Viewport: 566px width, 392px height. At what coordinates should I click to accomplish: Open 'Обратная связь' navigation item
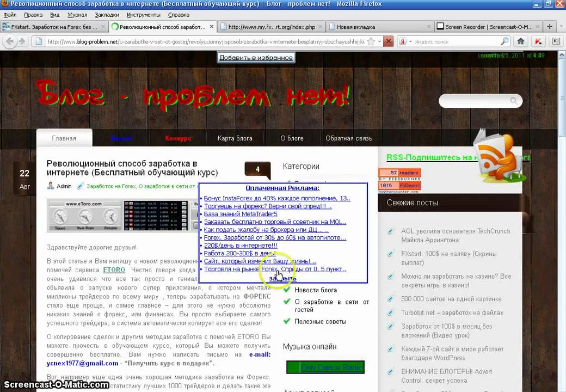coord(349,138)
